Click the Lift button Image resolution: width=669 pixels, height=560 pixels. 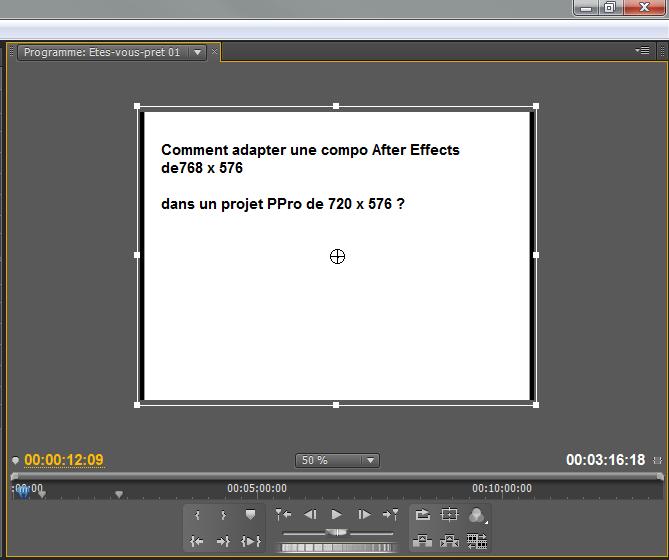(422, 541)
